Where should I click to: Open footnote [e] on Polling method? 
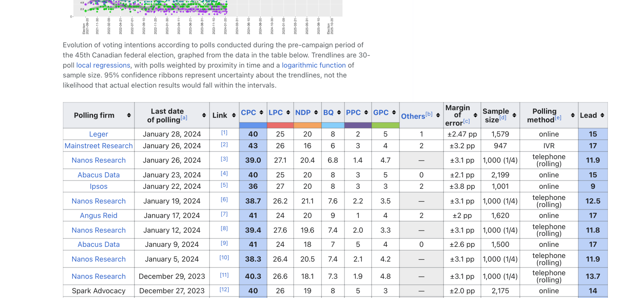(x=558, y=117)
